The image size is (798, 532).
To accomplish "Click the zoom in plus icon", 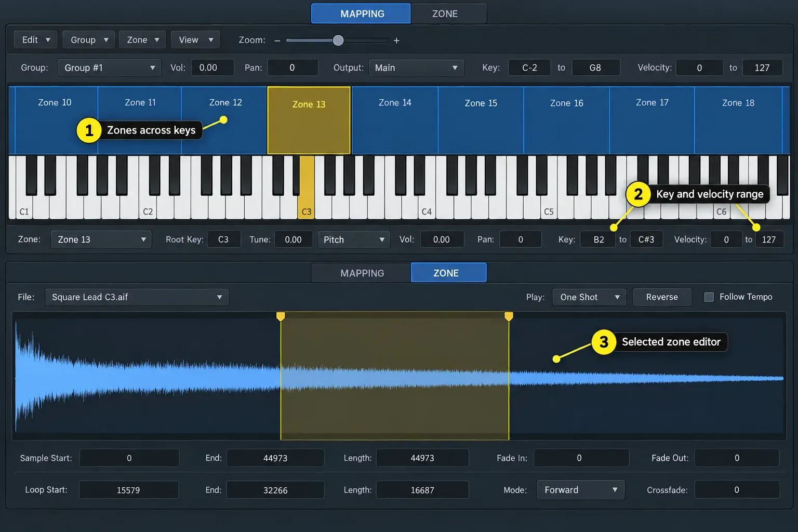I will pyautogui.click(x=396, y=41).
